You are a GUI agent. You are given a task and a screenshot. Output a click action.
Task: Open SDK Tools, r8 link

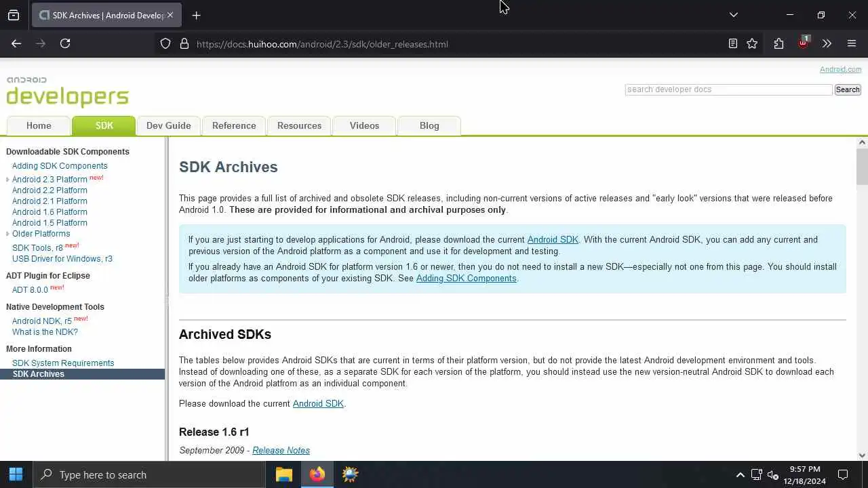[37, 248]
